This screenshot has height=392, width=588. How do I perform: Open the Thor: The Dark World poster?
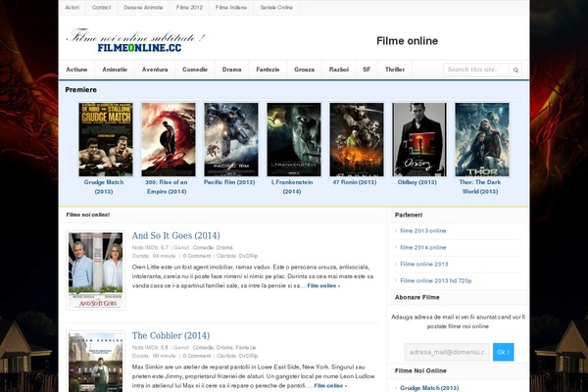click(482, 139)
